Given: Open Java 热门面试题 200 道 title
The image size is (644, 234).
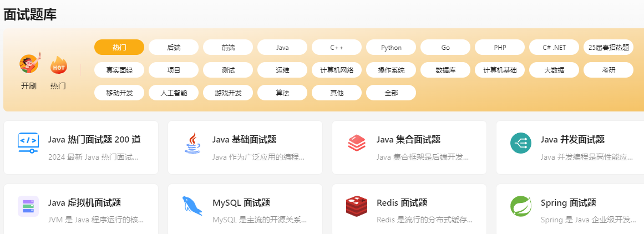Looking at the screenshot, I should click(94, 140).
